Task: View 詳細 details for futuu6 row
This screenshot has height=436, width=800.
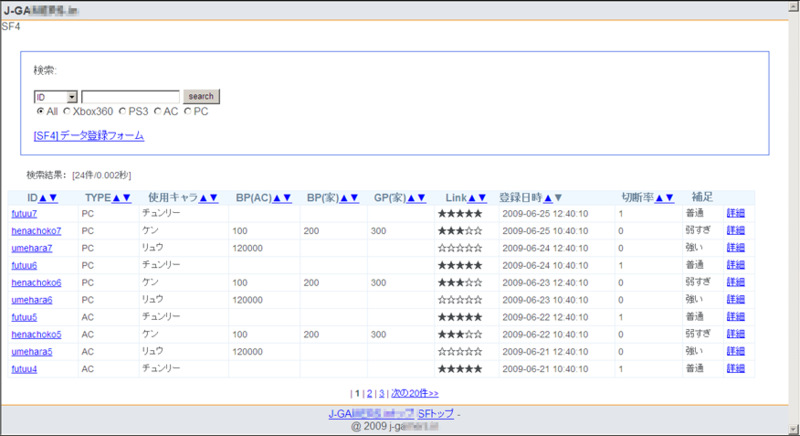Action: point(736,265)
